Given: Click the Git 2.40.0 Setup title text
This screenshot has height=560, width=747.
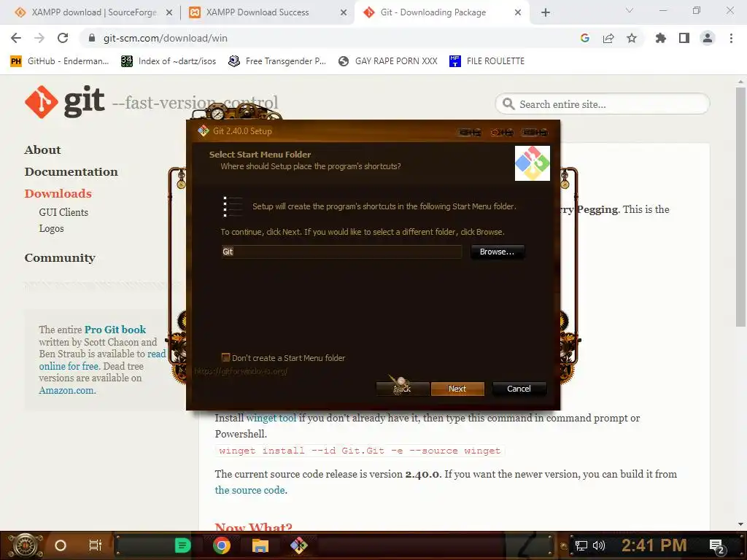Looking at the screenshot, I should [242, 131].
